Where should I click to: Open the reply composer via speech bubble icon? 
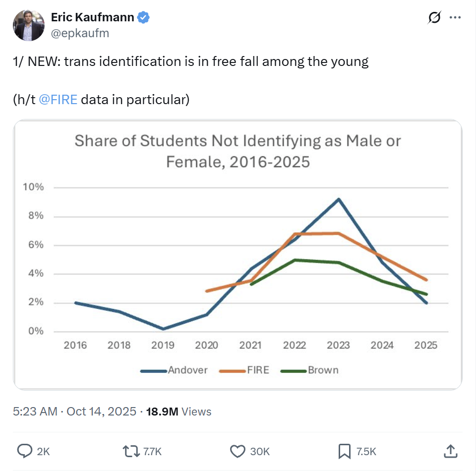pyautogui.click(x=24, y=451)
